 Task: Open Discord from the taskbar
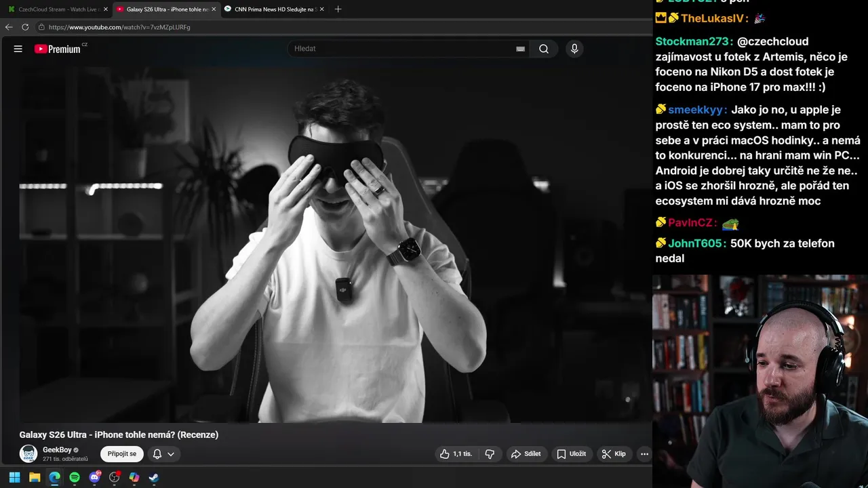[95, 477]
